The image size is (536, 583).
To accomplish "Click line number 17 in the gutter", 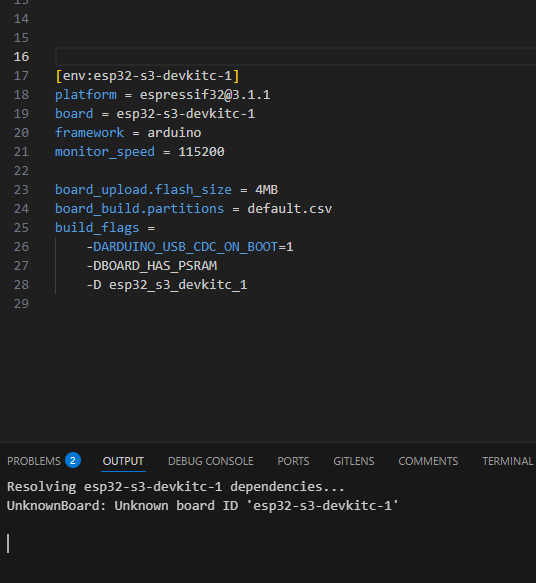I will tap(21, 76).
